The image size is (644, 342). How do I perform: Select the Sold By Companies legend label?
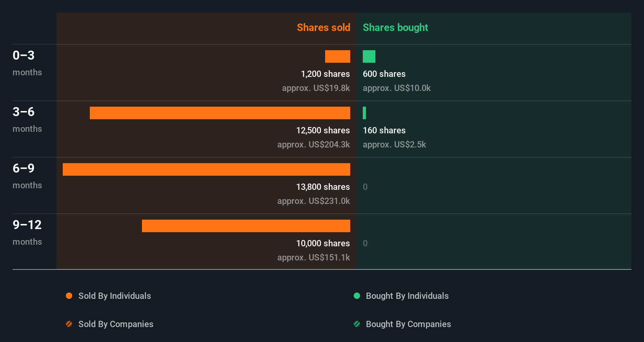(x=116, y=324)
